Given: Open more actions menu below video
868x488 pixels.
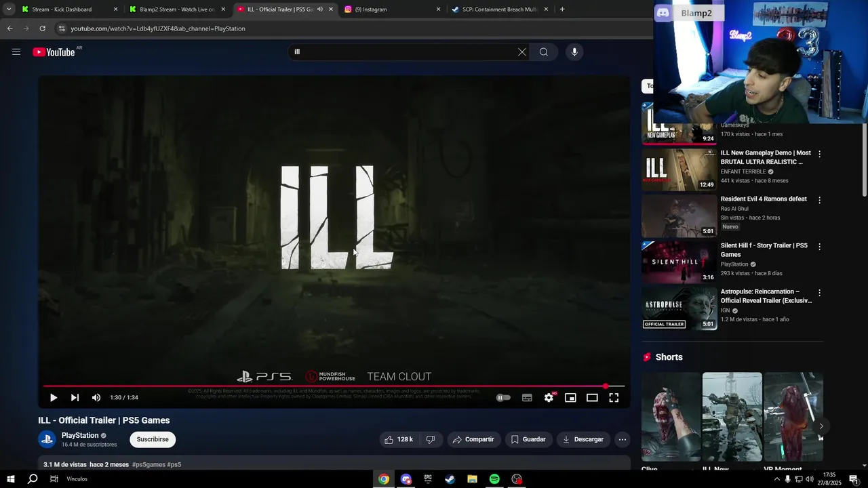Looking at the screenshot, I should [x=622, y=439].
